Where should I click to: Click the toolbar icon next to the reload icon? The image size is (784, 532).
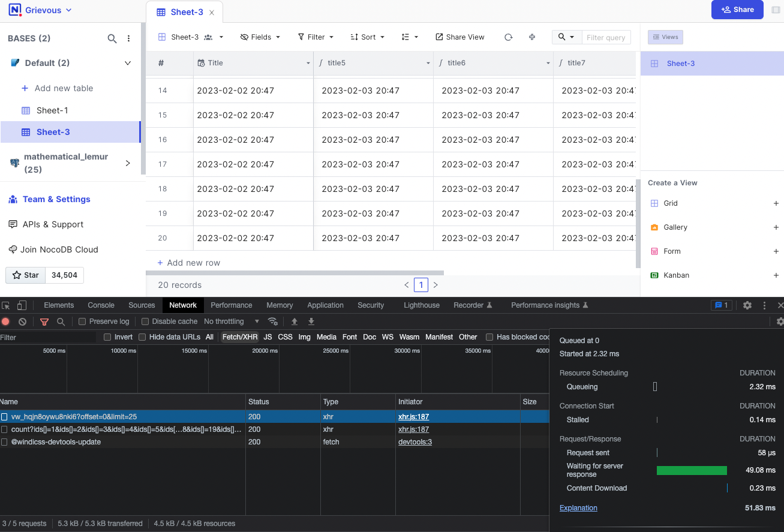(532, 37)
